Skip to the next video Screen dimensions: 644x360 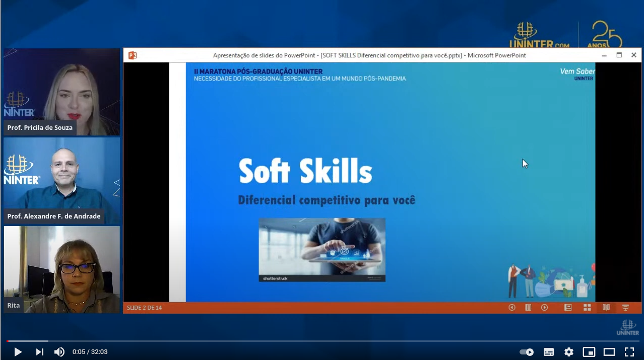point(39,352)
